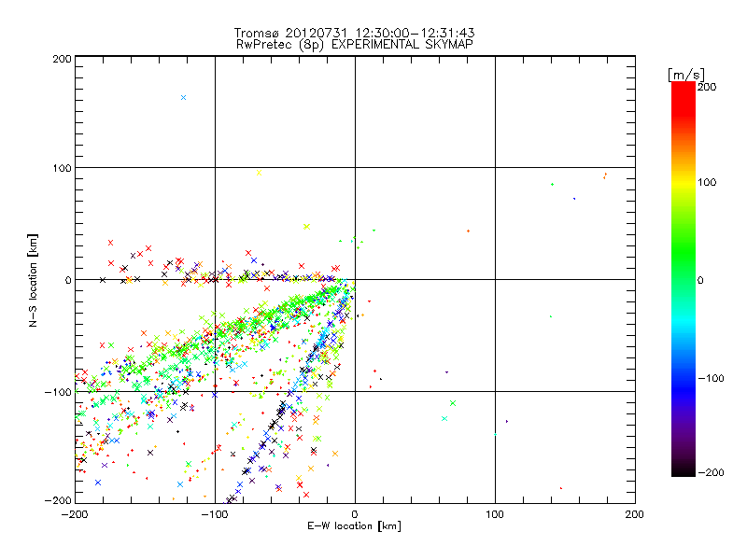Click the x-axis tick label '-100'

coord(215,514)
